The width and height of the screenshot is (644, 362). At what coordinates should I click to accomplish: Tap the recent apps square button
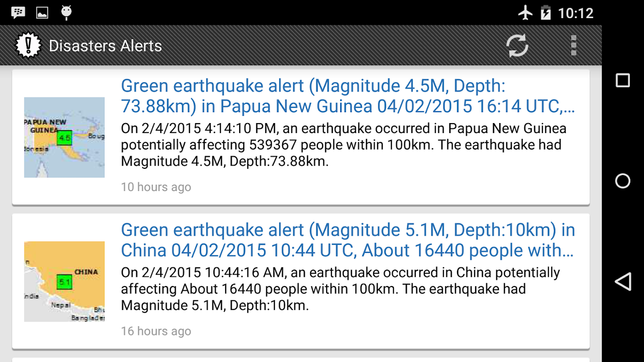click(x=623, y=81)
